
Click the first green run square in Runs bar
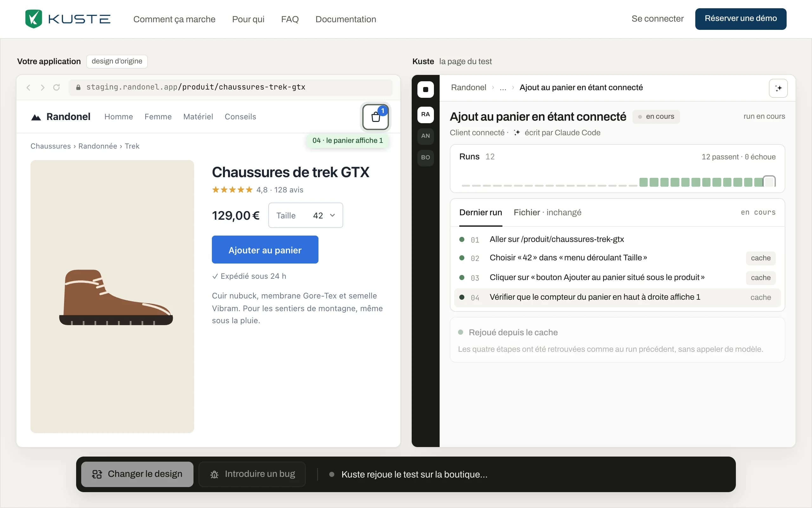pos(643,182)
